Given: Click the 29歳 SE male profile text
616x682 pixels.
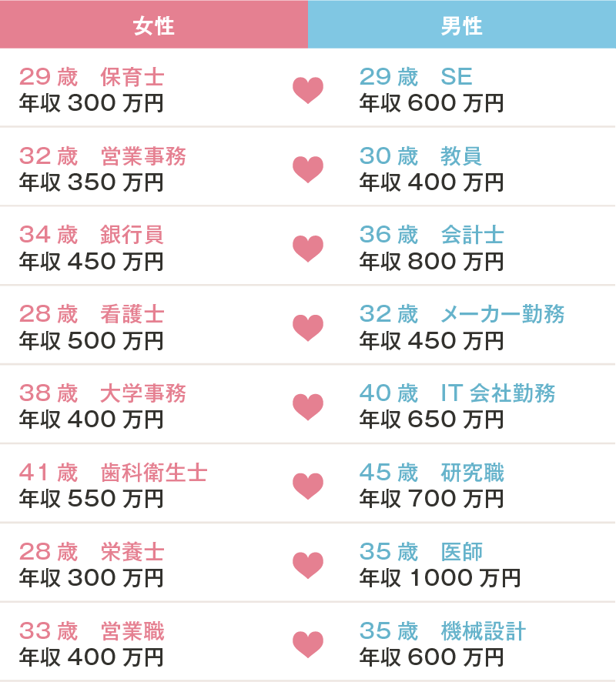Looking at the screenshot, I should [x=416, y=77].
